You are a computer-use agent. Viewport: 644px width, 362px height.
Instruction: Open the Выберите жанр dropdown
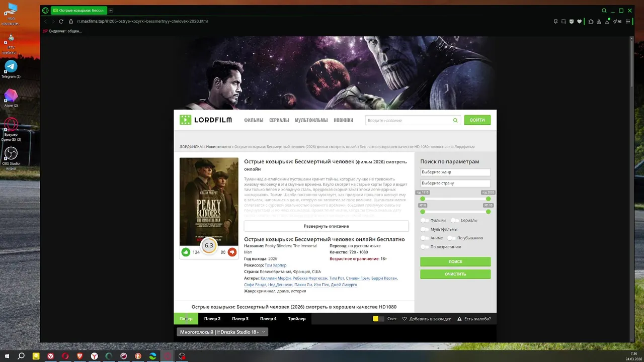click(455, 172)
